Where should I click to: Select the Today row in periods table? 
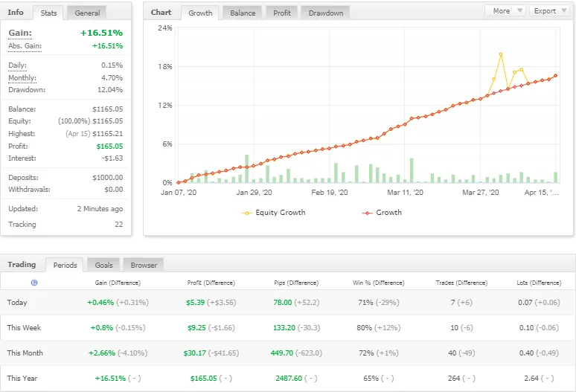click(x=18, y=303)
